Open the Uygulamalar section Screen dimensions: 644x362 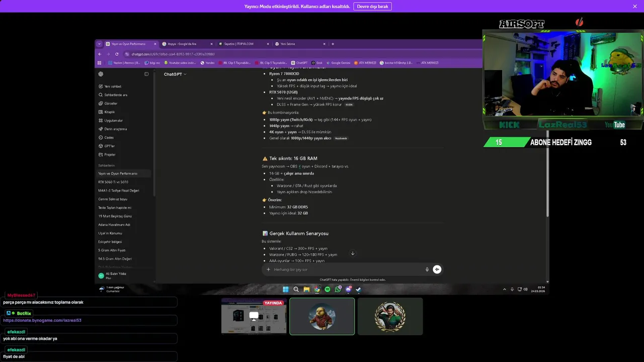[x=111, y=121]
